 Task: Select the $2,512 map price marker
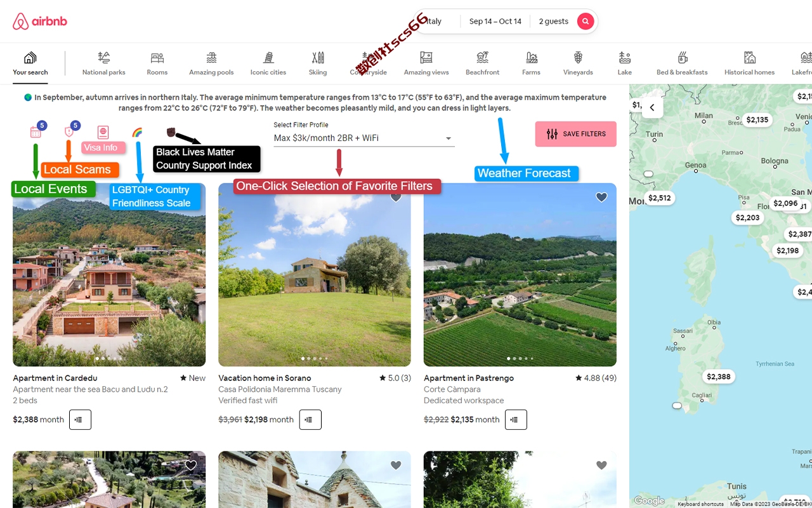tap(660, 198)
